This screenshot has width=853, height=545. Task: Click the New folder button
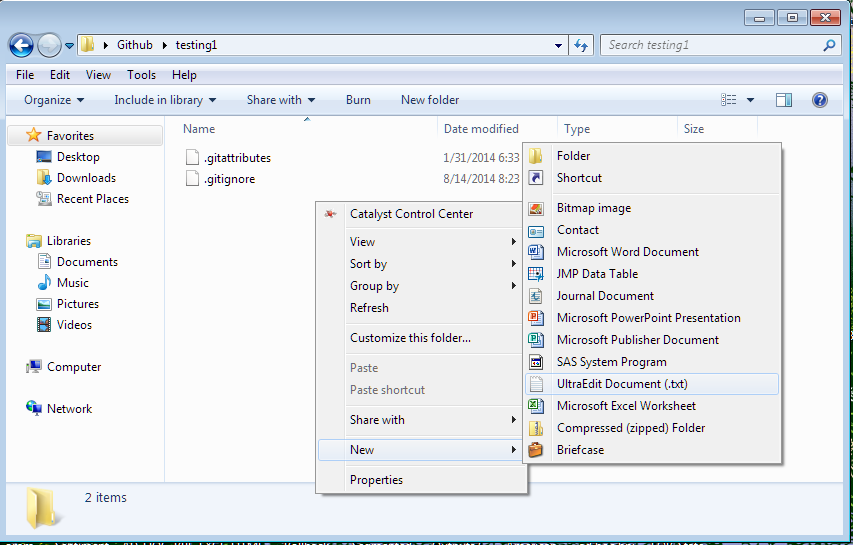click(x=429, y=100)
